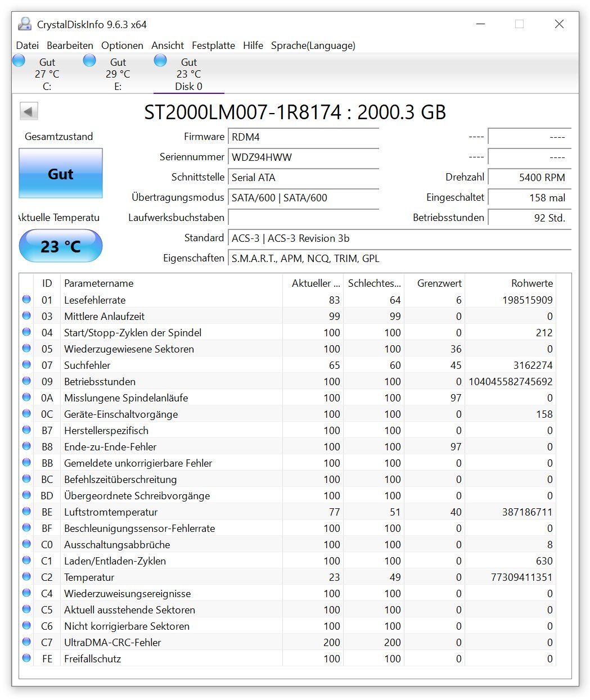Click the CrystalDiskInfo app icon in title bar
The width and height of the screenshot is (590, 700).
coord(25,24)
